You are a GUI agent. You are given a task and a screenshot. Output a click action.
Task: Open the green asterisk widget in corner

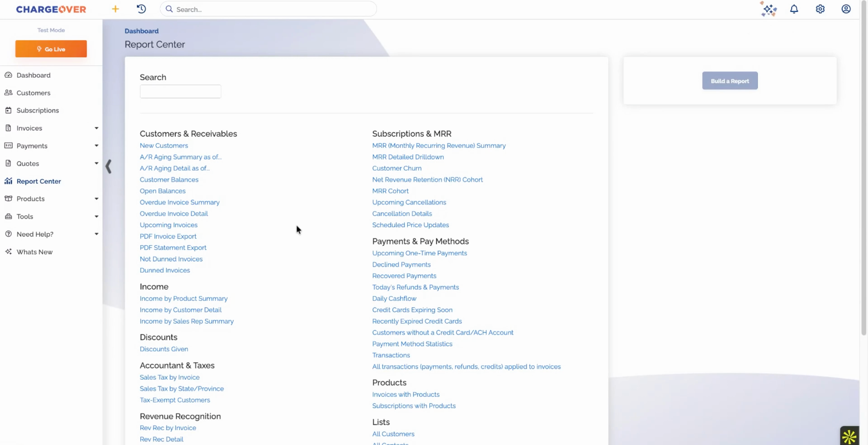849,437
